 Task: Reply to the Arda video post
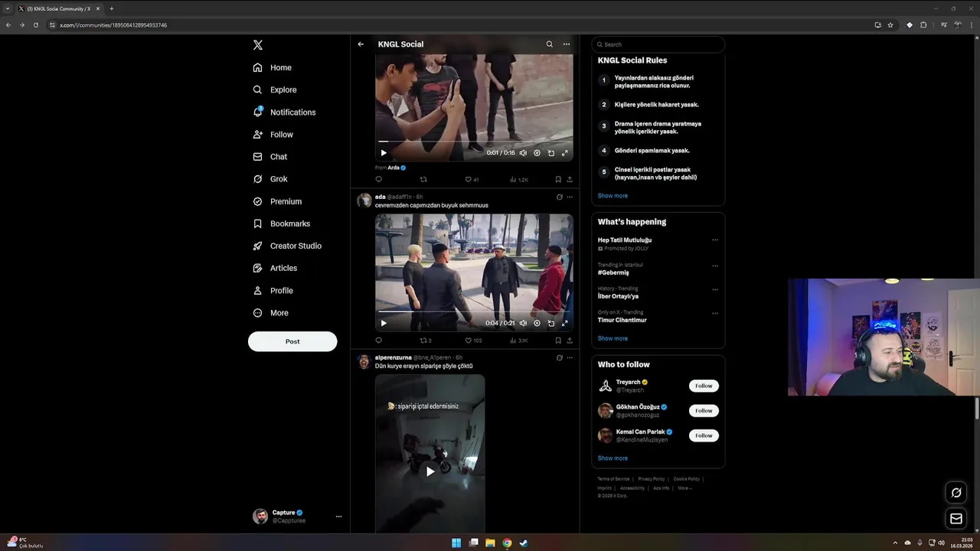tap(378, 179)
